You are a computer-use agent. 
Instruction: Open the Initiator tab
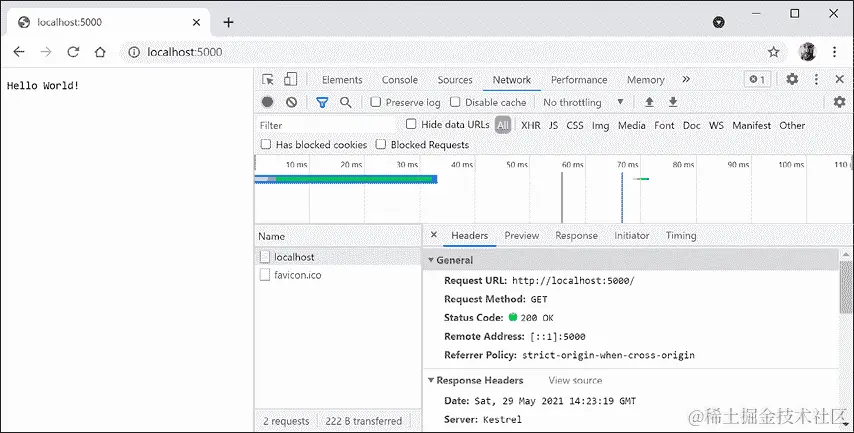click(632, 235)
